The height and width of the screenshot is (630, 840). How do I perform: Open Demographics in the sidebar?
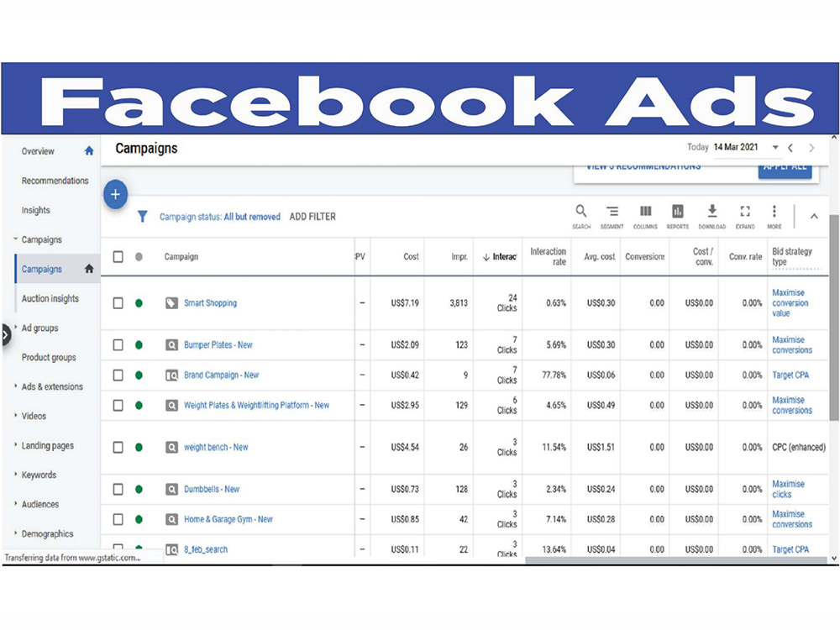tap(48, 534)
